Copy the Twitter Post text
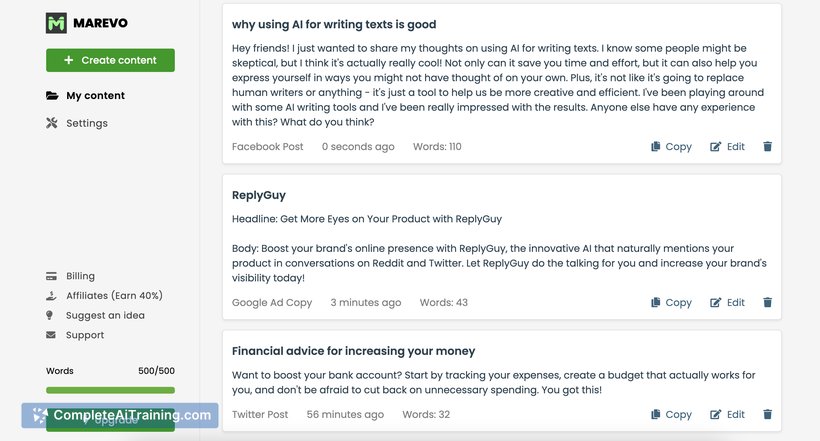 click(x=671, y=414)
